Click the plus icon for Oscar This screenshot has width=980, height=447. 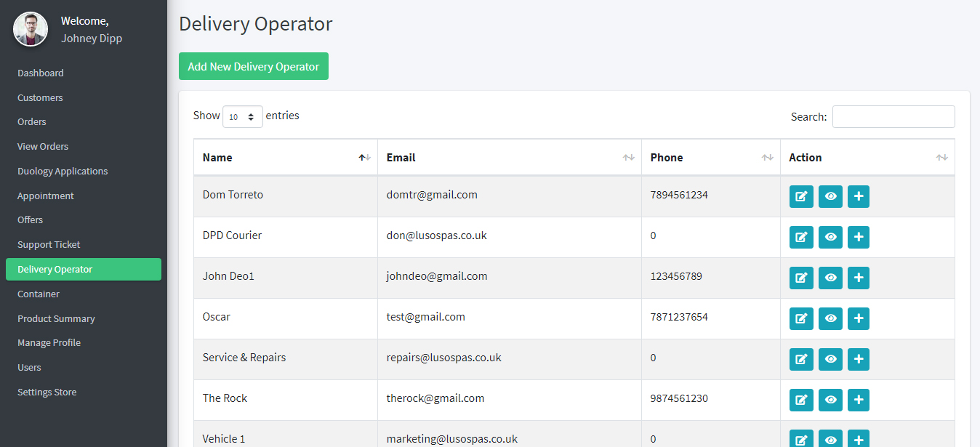(x=859, y=318)
